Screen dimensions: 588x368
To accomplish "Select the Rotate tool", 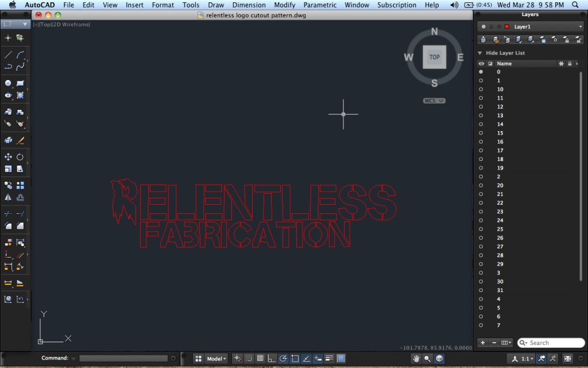I will coord(20,157).
